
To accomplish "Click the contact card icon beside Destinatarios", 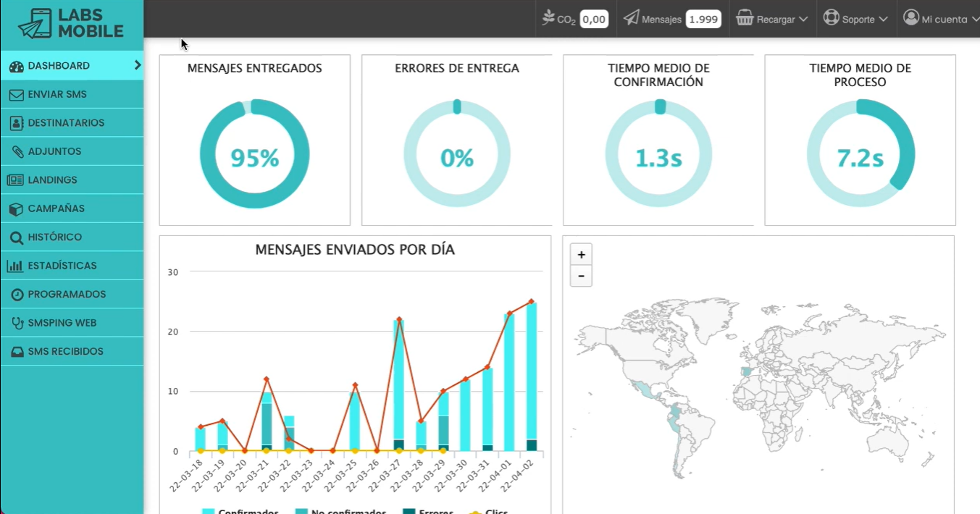I will (x=16, y=123).
